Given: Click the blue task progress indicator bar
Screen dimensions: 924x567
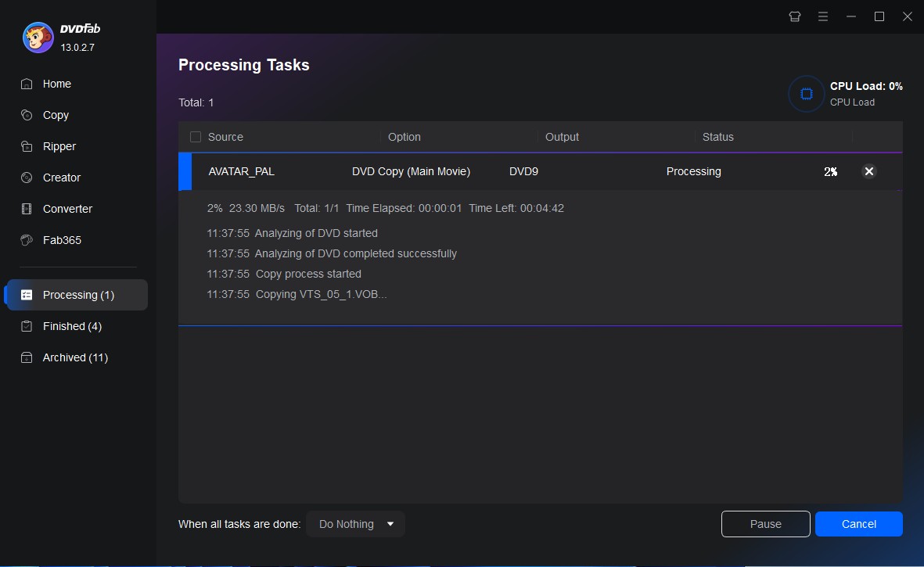Looking at the screenshot, I should (185, 171).
